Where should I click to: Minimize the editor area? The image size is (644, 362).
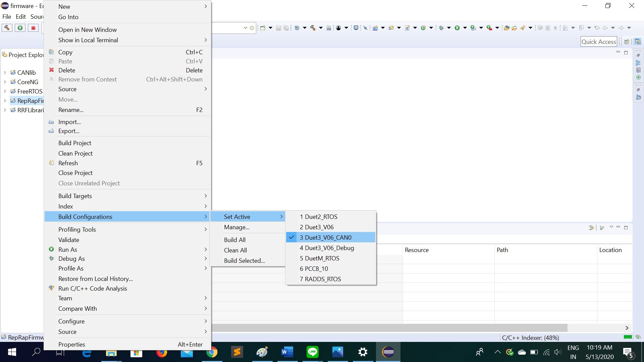[x=618, y=52]
